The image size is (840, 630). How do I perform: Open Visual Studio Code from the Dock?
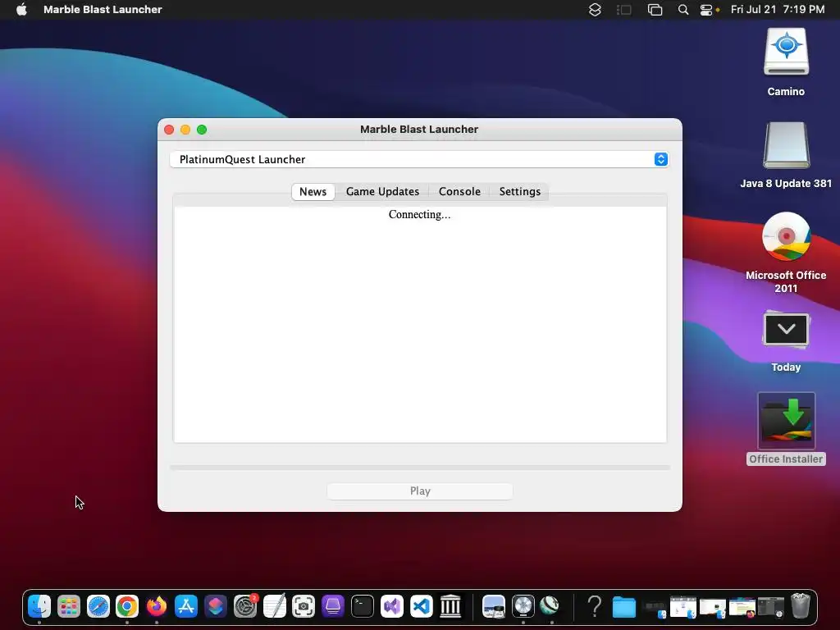pyautogui.click(x=421, y=606)
